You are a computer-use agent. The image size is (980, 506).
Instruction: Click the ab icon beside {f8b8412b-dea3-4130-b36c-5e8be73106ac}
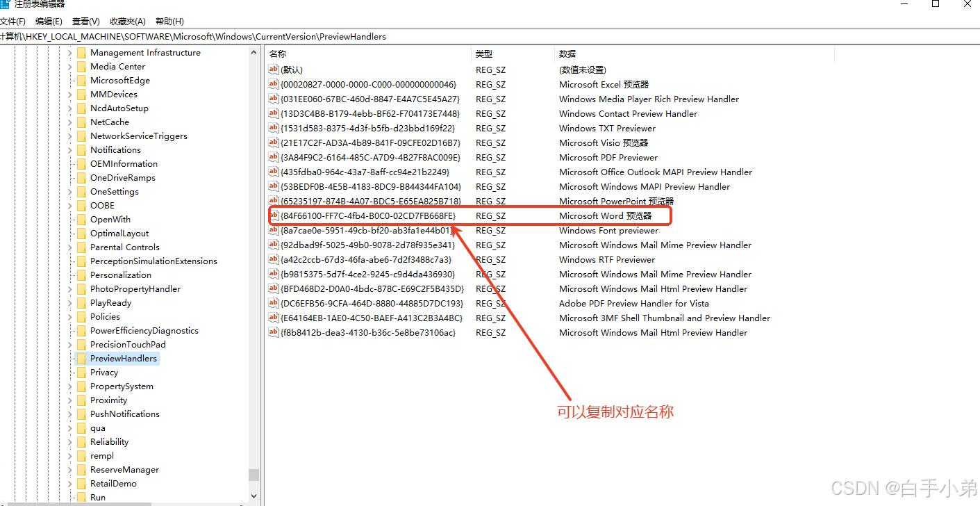(274, 332)
